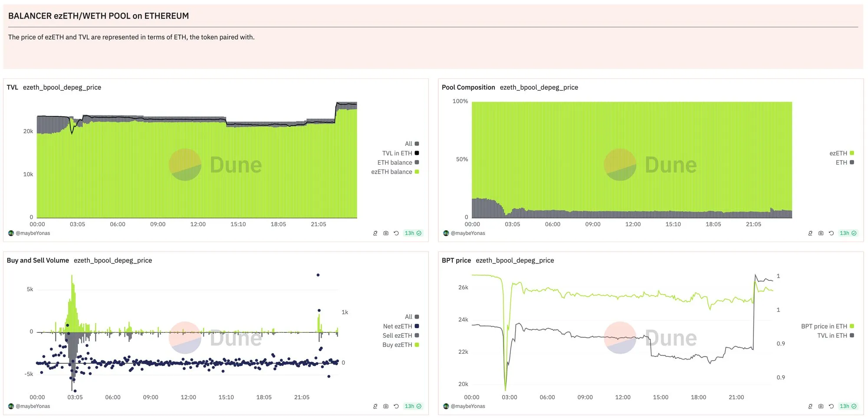Toggle the All legend entry in Buy and Sell Volume
Image resolution: width=868 pixels, height=418 pixels.
[411, 317]
